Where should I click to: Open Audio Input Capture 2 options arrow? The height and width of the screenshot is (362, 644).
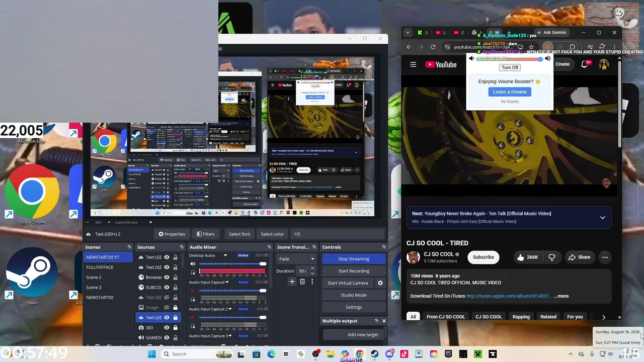230,309
